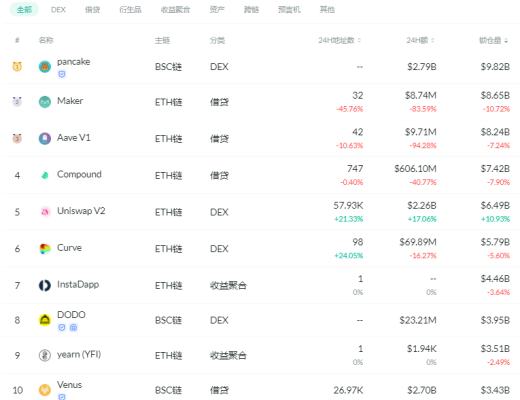Click the yearn (YFI) project logo
This screenshot has height=400, width=520.
[x=45, y=355]
